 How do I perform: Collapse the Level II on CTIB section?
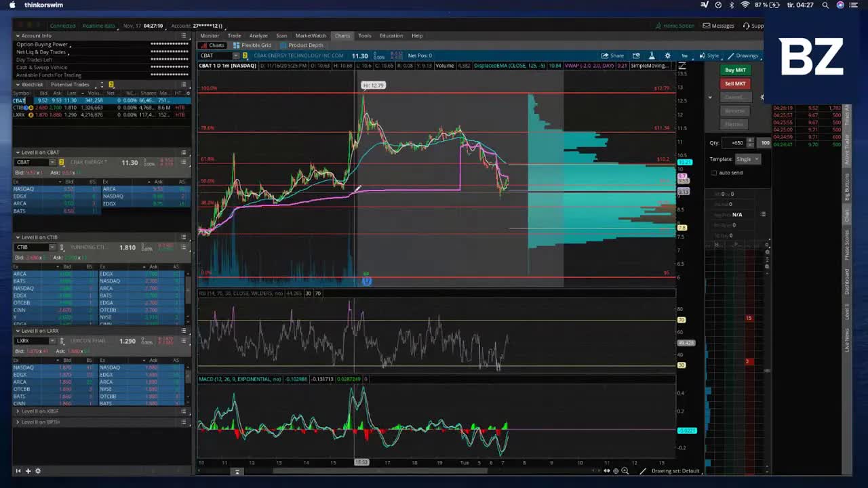coord(18,237)
